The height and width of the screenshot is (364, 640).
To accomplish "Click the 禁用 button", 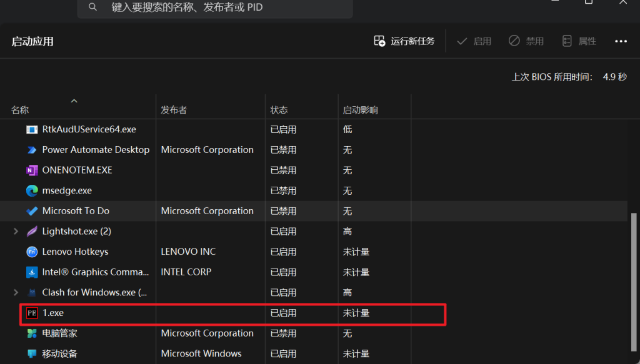I will click(x=526, y=41).
